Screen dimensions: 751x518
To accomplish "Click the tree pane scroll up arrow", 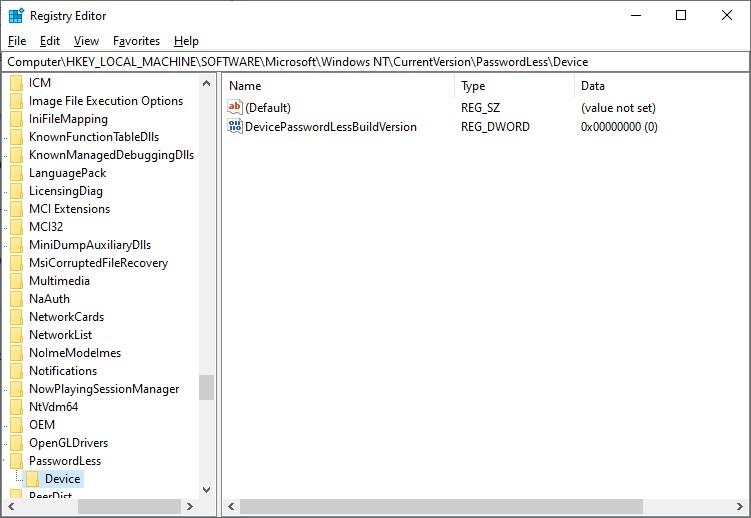I will tap(206, 83).
